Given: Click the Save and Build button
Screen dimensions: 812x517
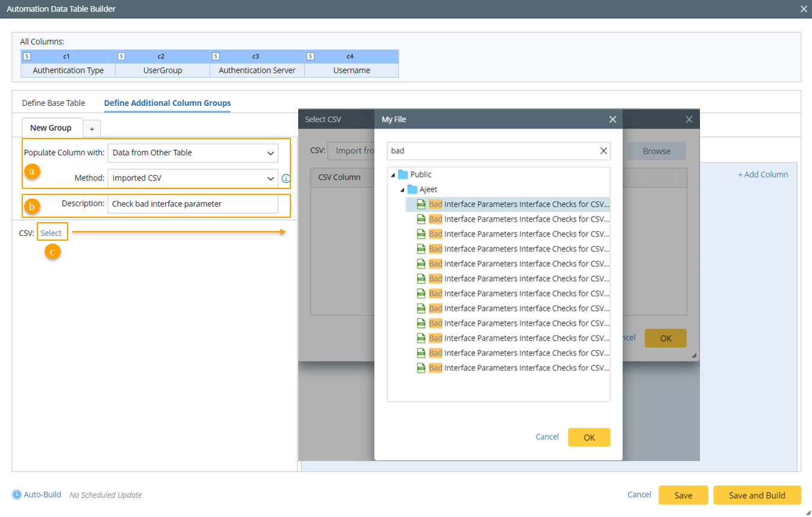Looking at the screenshot, I should pos(757,495).
